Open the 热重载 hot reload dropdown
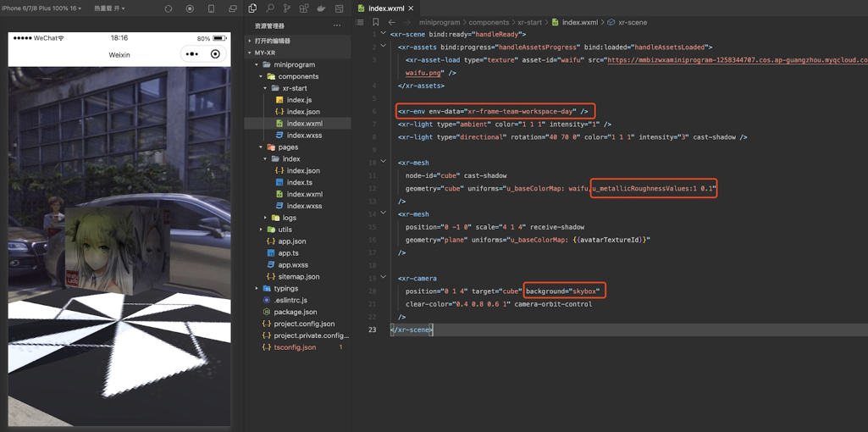 click(109, 8)
